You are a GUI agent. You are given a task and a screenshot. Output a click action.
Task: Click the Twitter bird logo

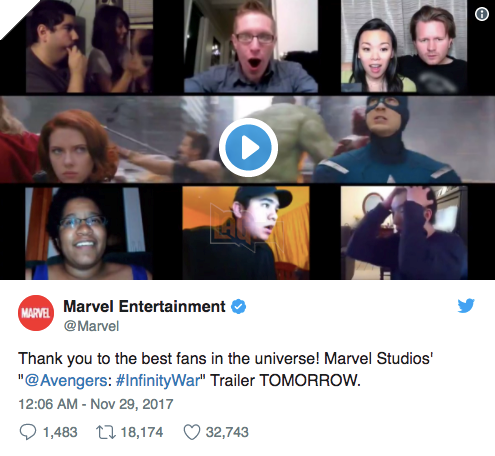pos(466,306)
